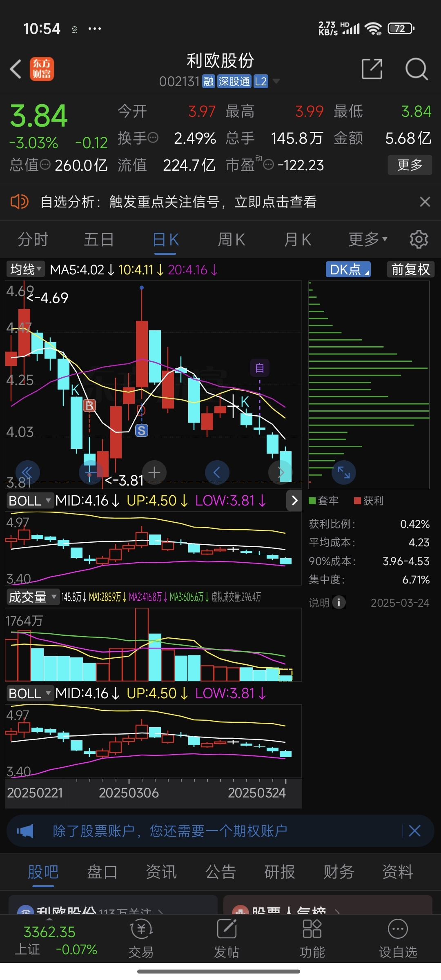The width and height of the screenshot is (441, 980).
Task: Tap the 市盈 info circle icon
Action: click(268, 165)
